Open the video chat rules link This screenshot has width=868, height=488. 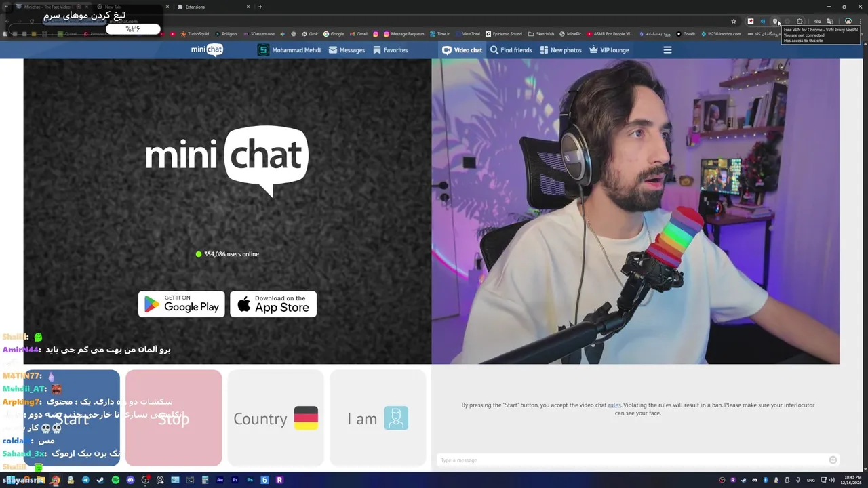[x=614, y=405]
